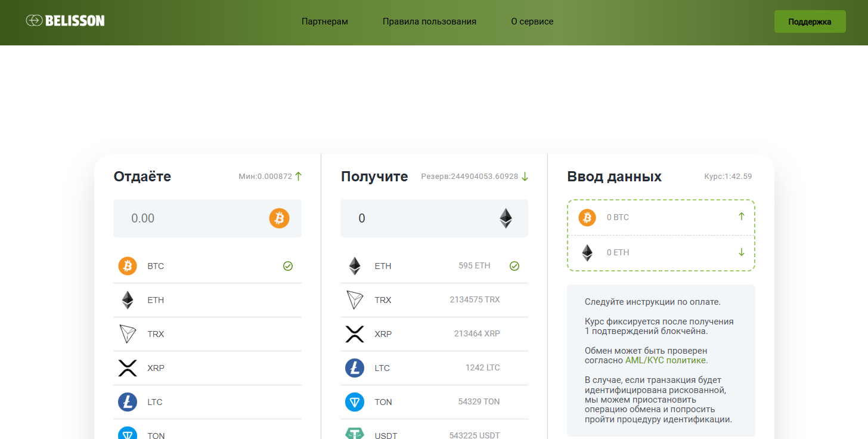Select the TON icon in the receive list

coord(355,402)
